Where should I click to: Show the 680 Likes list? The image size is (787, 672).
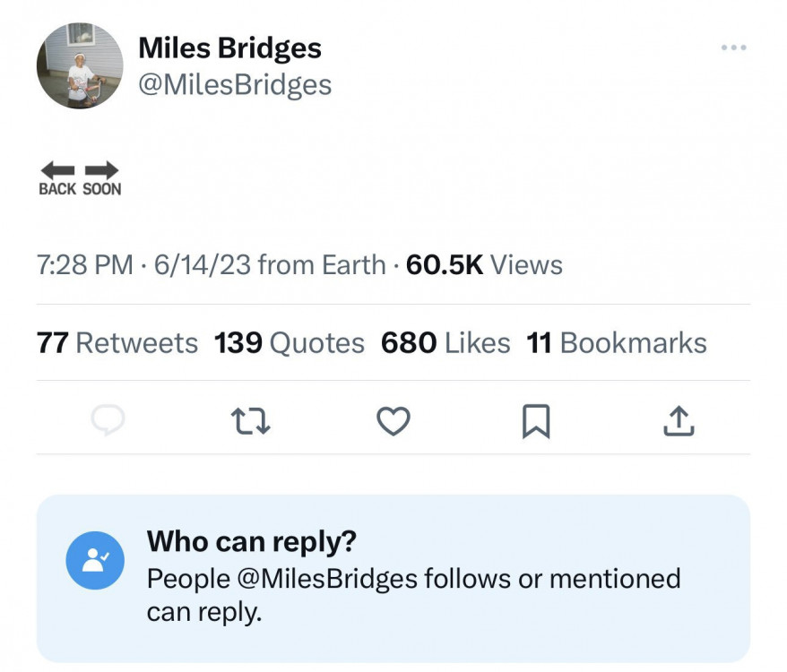pos(445,342)
